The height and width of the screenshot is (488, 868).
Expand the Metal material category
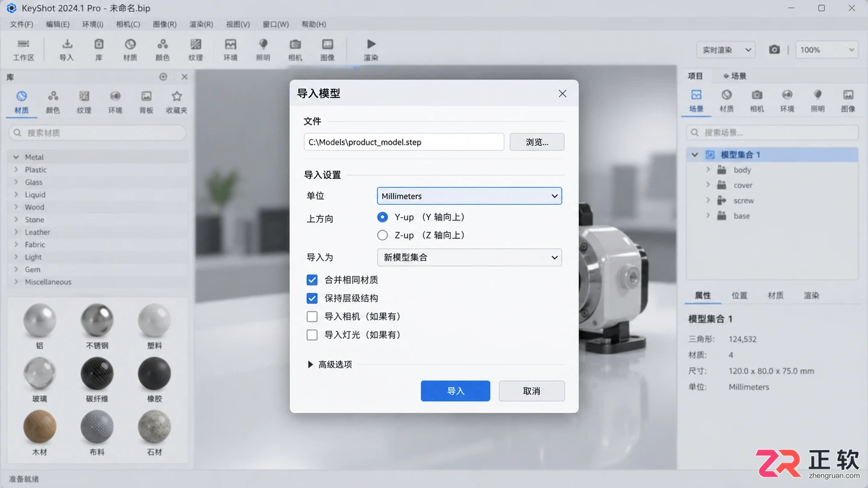16,157
